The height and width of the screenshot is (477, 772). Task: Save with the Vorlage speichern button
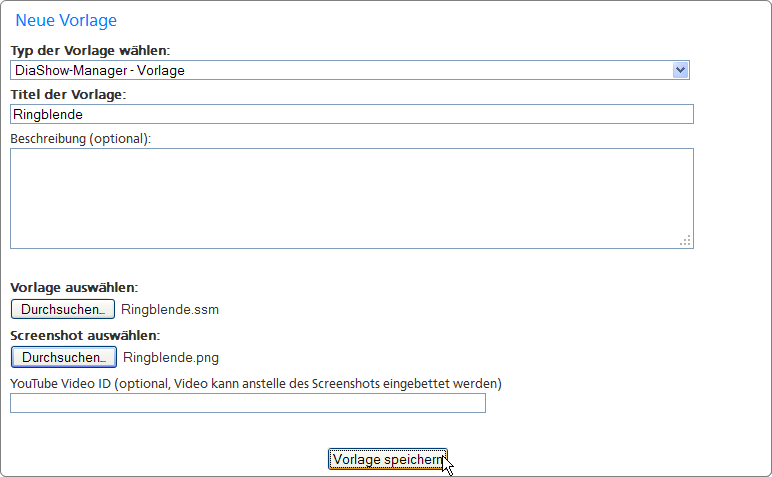pos(387,459)
